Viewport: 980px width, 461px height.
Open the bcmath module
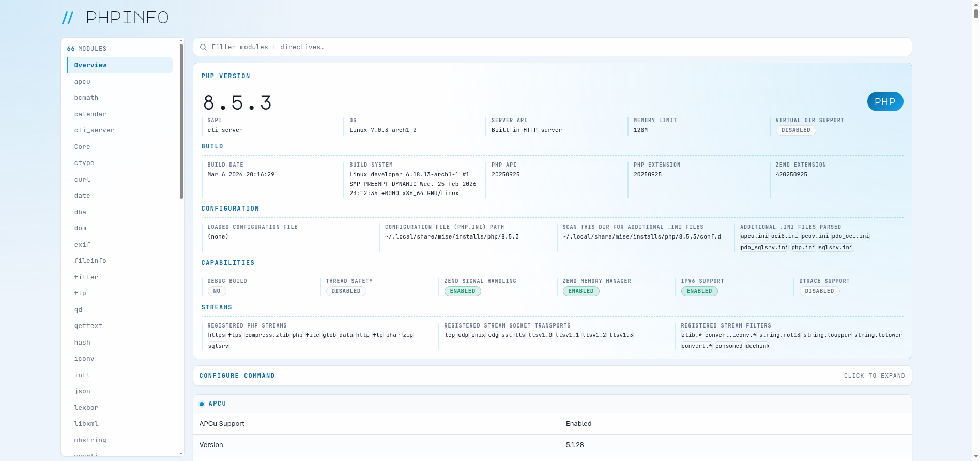pos(120,98)
